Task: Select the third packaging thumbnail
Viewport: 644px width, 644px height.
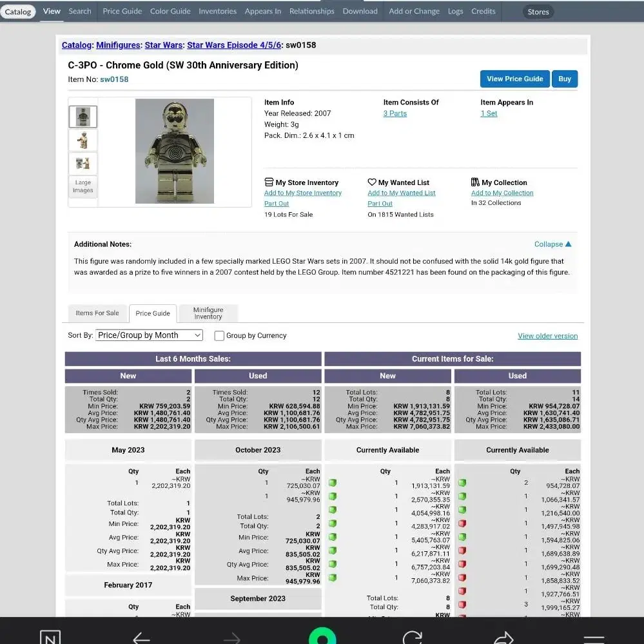Action: point(83,164)
